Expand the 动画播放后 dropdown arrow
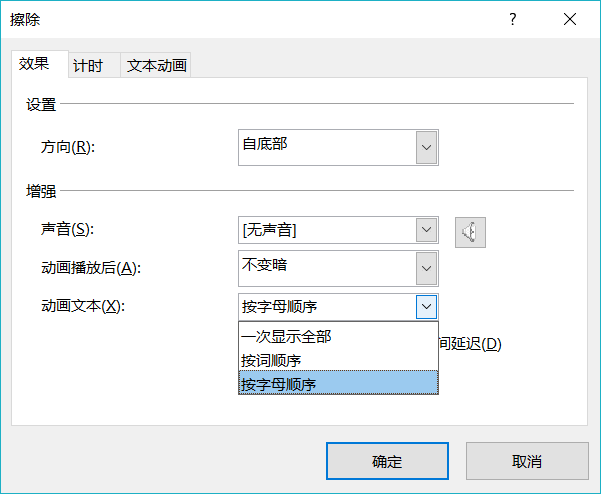The width and height of the screenshot is (601, 494). coord(427,268)
